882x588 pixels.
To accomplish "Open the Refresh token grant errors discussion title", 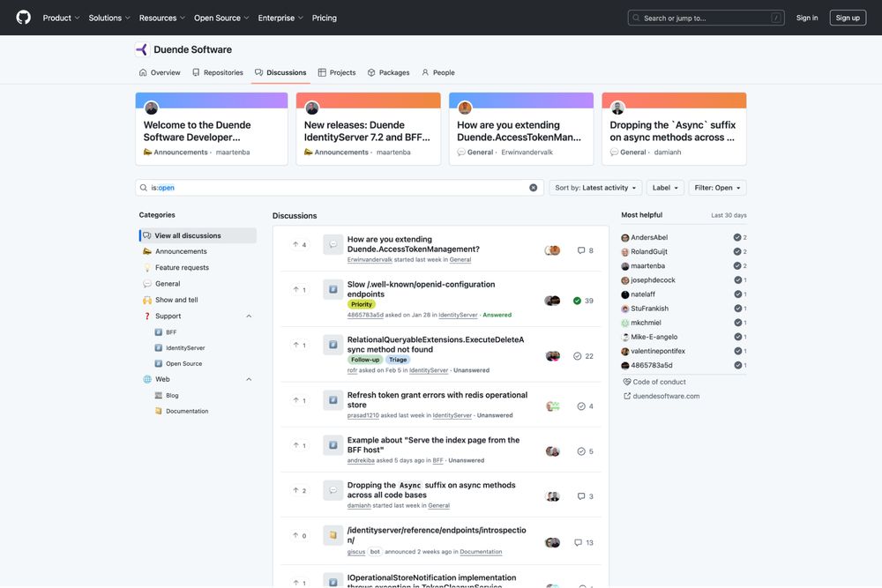I will 437,399.
